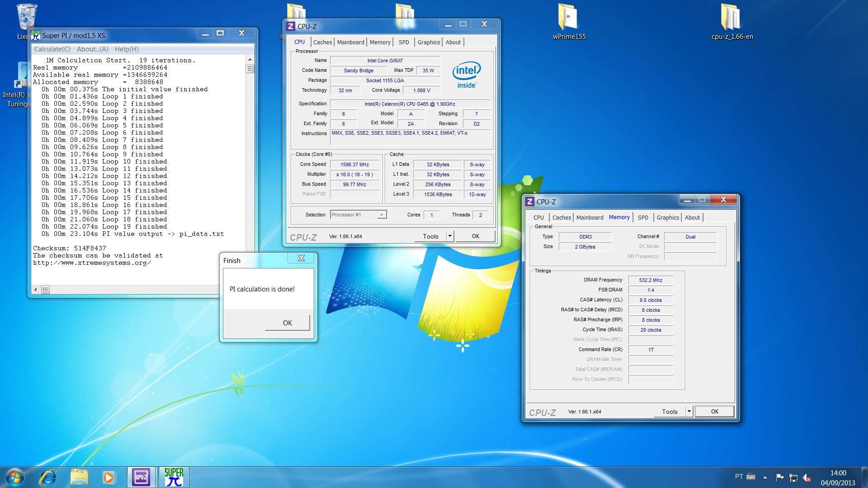This screenshot has width=868, height=488.
Task: Switch to CPU tab in Memory window
Action: coord(538,217)
